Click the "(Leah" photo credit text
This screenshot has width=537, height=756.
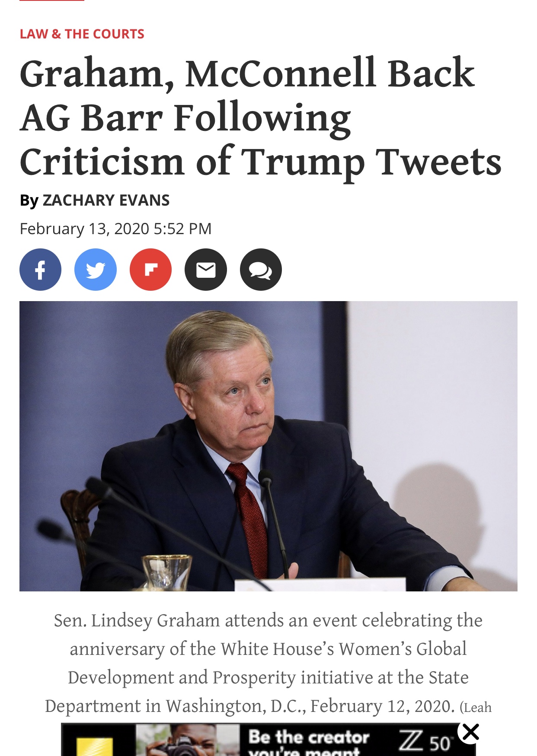click(x=476, y=707)
